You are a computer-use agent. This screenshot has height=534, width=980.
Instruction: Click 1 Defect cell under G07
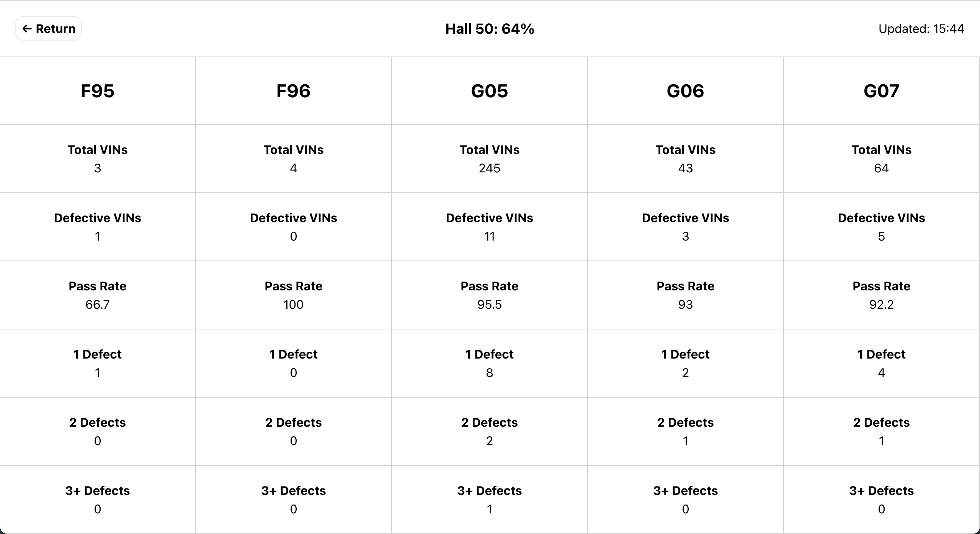coord(881,363)
